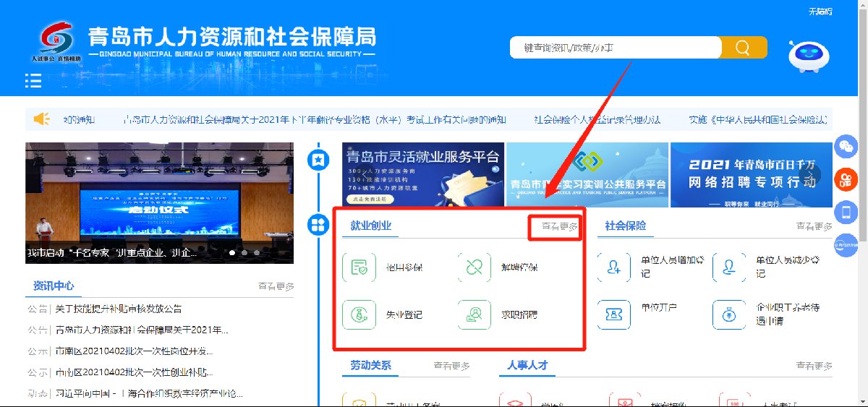Click the 招用参保 service icon
868x407 pixels.
tap(359, 267)
